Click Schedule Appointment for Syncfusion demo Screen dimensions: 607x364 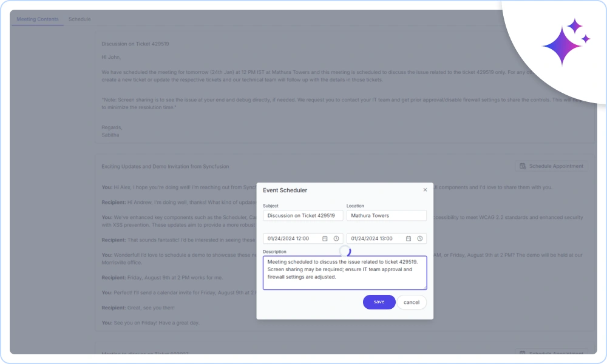(551, 166)
